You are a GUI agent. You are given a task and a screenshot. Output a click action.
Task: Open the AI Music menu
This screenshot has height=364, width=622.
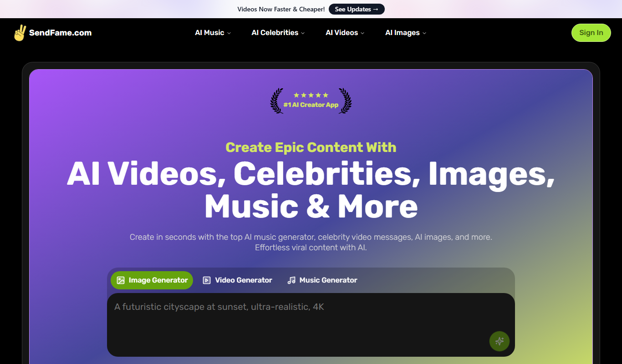click(213, 33)
